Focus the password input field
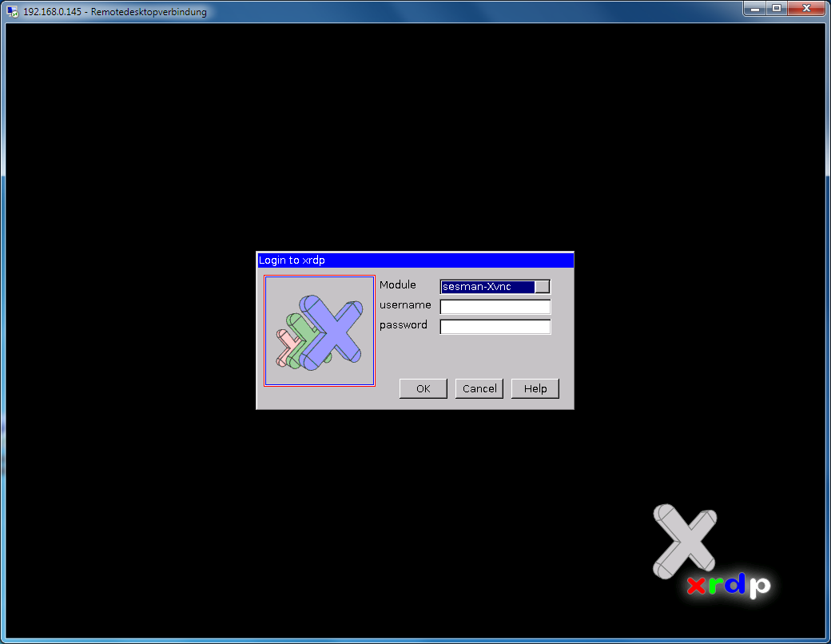This screenshot has width=831, height=644. (495, 327)
